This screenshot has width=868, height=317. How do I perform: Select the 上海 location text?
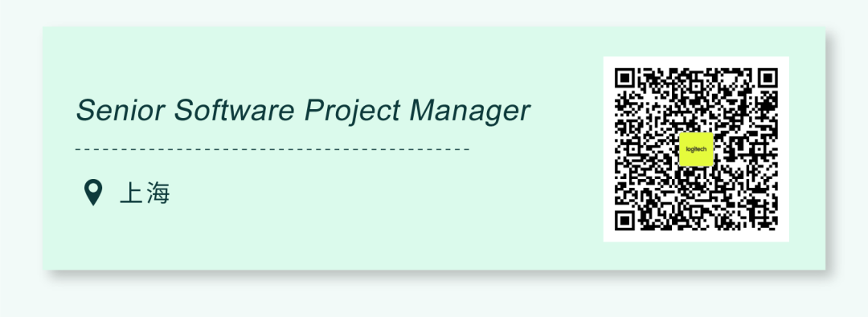[x=145, y=193]
